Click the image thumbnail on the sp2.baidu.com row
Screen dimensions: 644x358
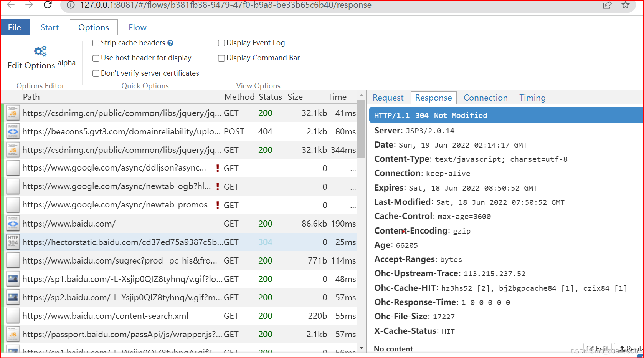coord(13,297)
